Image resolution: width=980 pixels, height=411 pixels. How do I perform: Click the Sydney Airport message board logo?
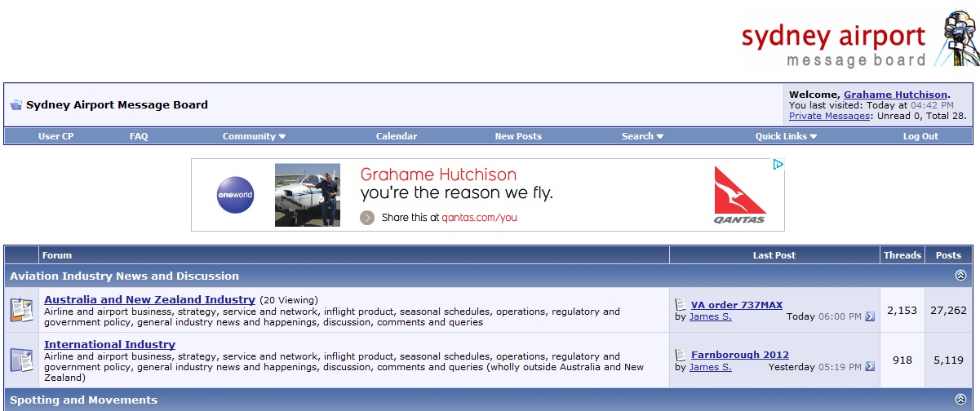[x=858, y=40]
